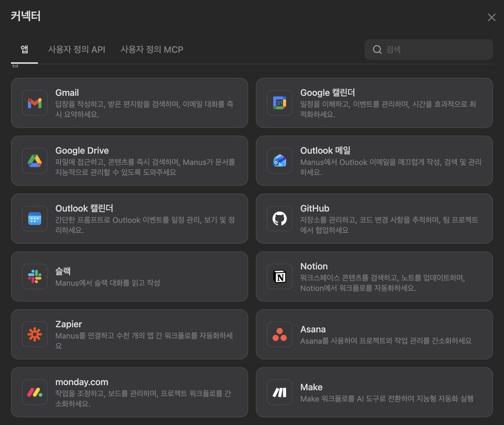The image size is (504, 425).
Task: Switch to the 앱 tab
Action: pyautogui.click(x=24, y=50)
